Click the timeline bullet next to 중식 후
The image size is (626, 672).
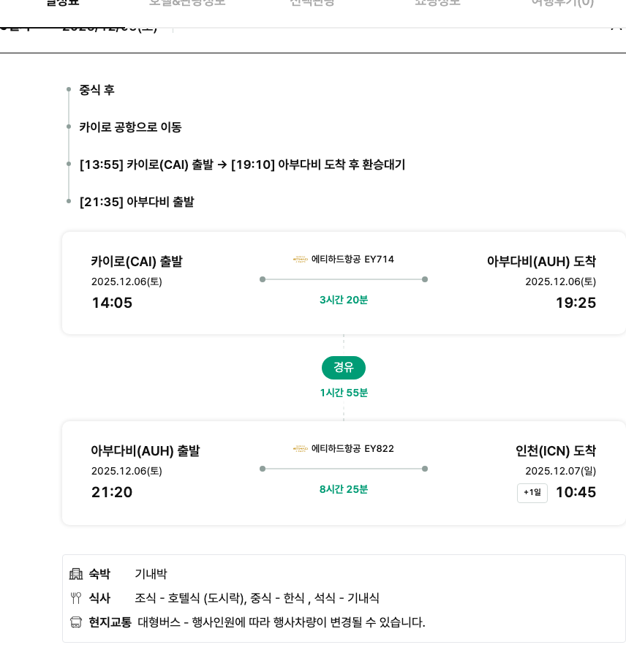click(69, 90)
